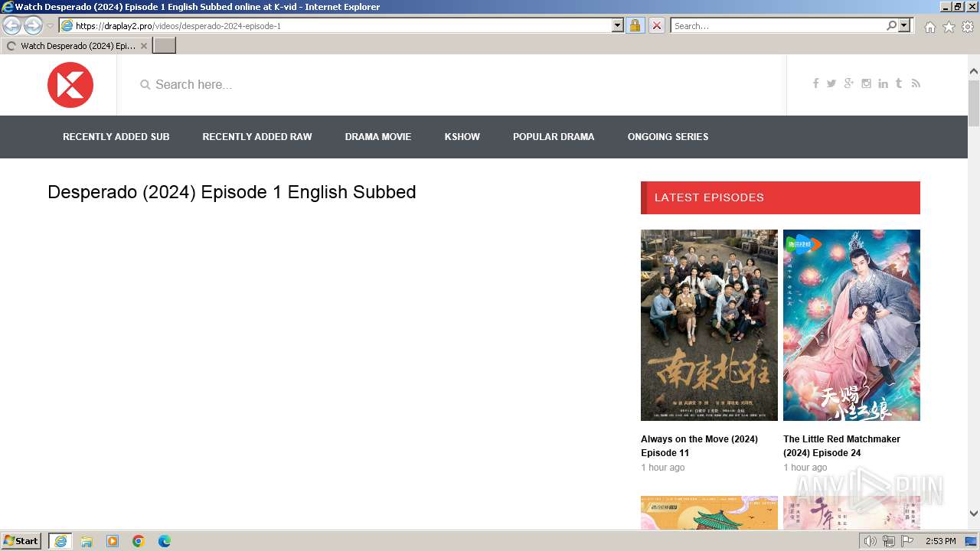Open the RSS feed icon
Screen dimensions: 980x551
coord(916,83)
